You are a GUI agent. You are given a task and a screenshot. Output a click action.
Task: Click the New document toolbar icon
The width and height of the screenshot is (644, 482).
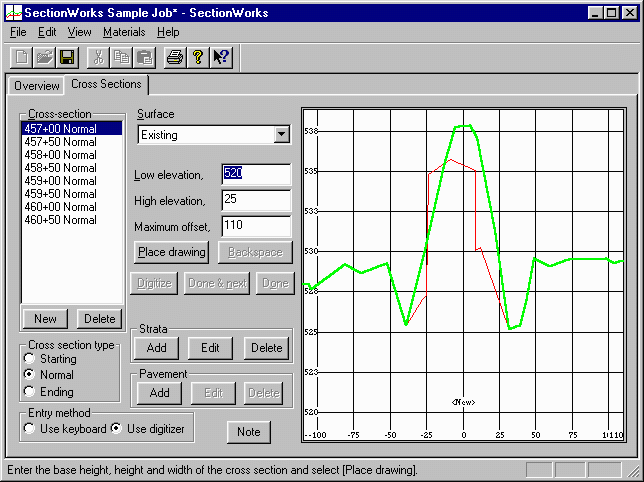pyautogui.click(x=22, y=58)
